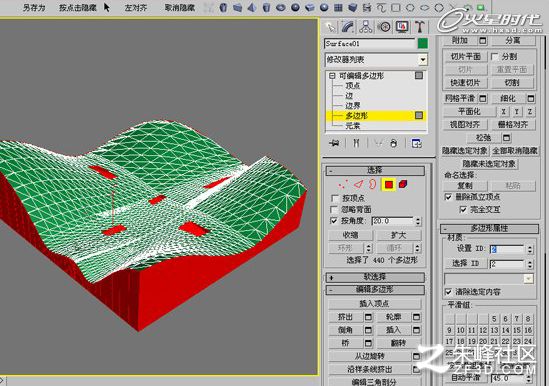Screen dimensions: 549x386
Task: Open the Utilities hammer icon
Action: pos(420,27)
